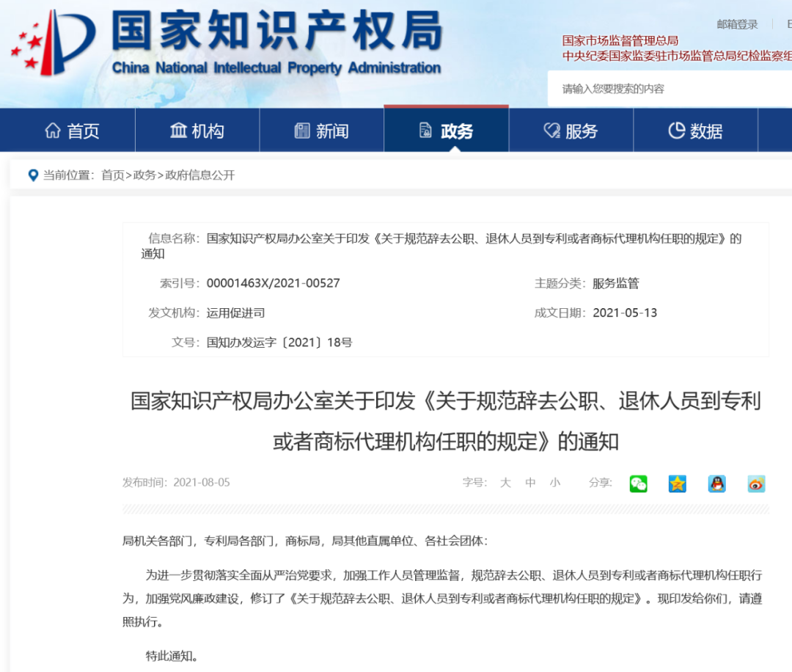Screen dimensions: 792x672
Task: Click the topic category value 服务监管
Action: [x=616, y=283]
